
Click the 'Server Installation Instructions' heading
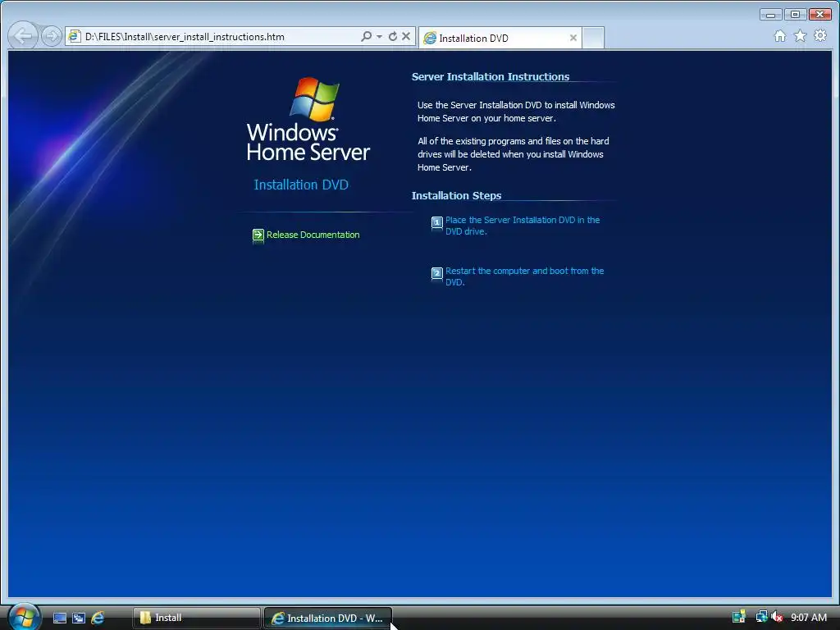pyautogui.click(x=491, y=76)
